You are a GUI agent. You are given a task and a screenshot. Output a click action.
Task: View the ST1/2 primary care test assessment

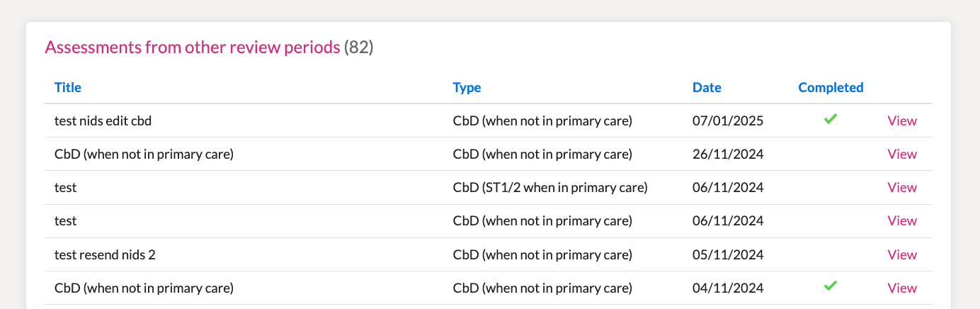point(902,187)
